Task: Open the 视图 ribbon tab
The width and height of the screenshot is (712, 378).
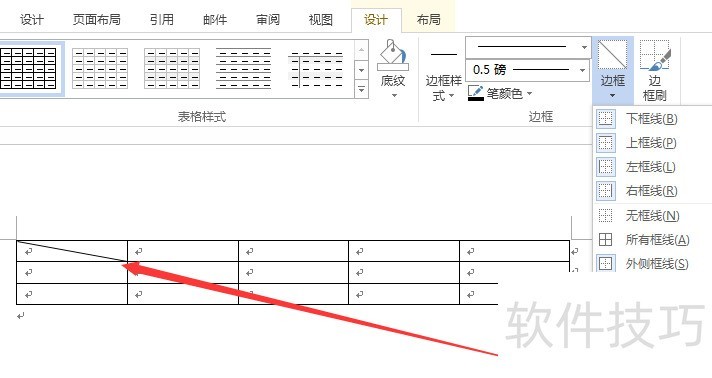Action: click(321, 20)
